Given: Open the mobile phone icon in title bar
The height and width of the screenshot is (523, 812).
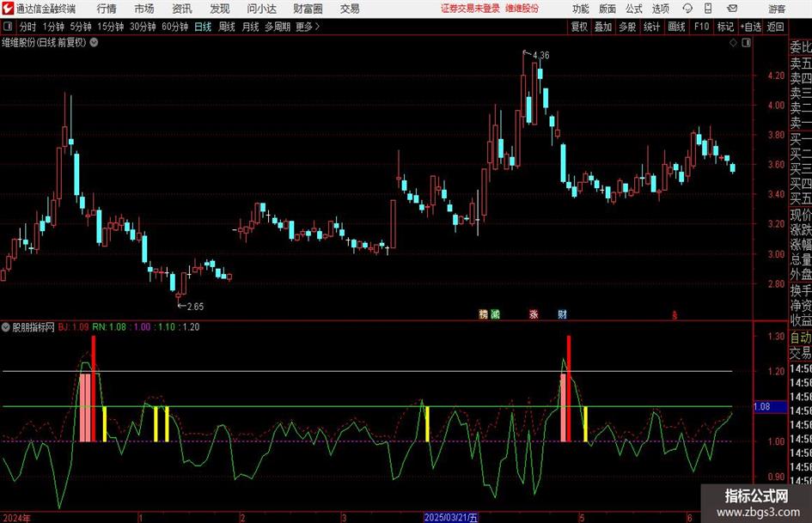Looking at the screenshot, I should click(x=708, y=9).
